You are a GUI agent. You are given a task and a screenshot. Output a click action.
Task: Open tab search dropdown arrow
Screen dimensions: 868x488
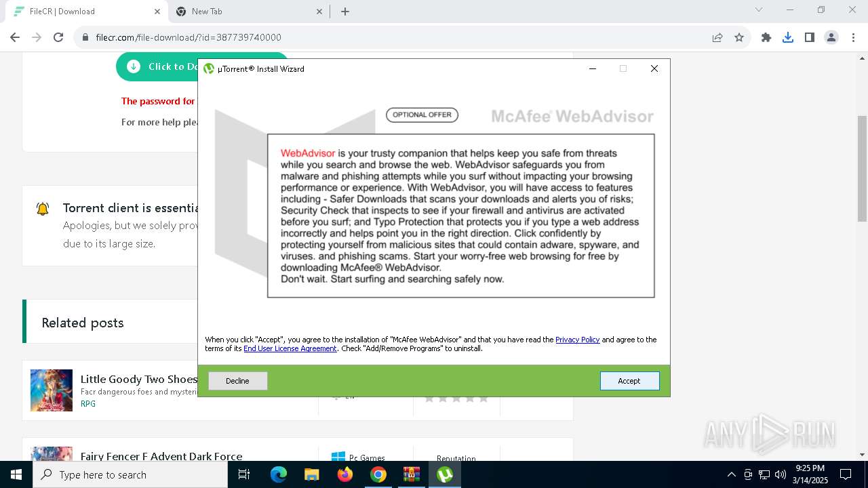[759, 10]
